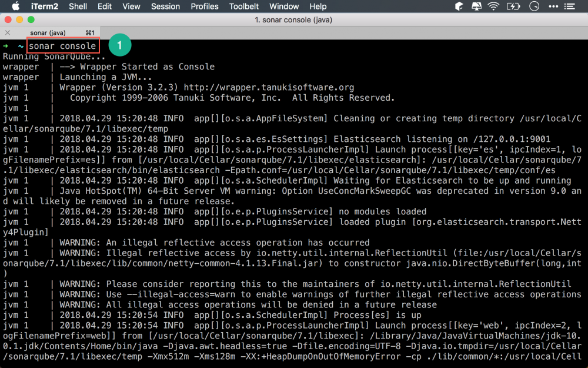Viewport: 588px width, 368px height.
Task: Open the Session menu
Action: coord(165,6)
